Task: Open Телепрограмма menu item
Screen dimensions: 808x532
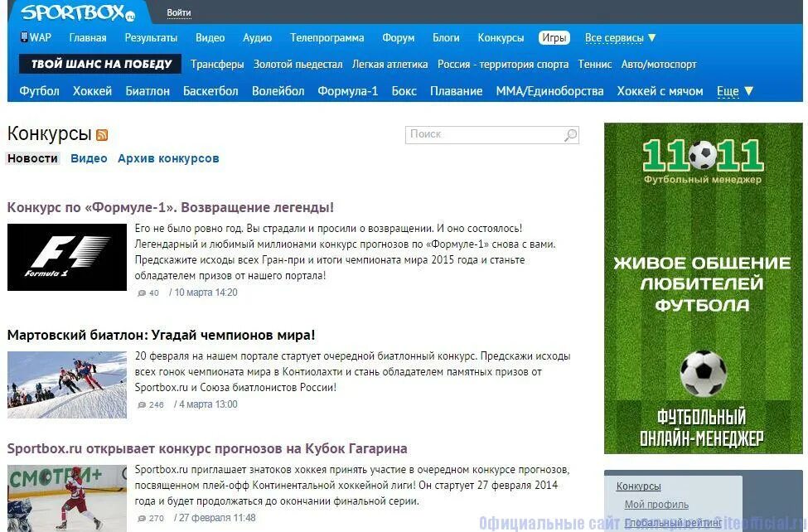Action: pyautogui.click(x=327, y=37)
